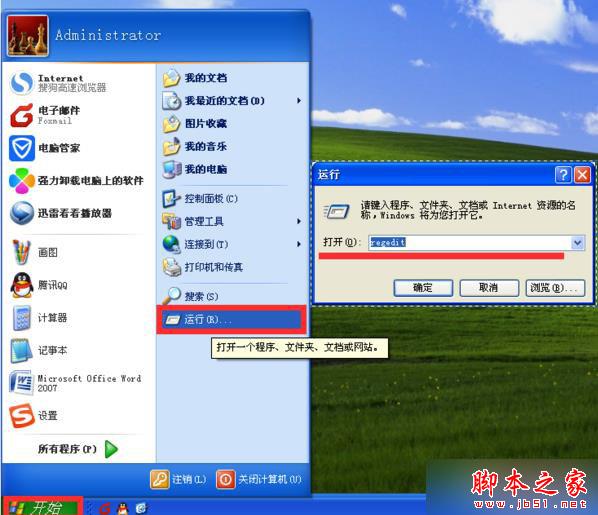Expand 所有程序 green arrow
This screenshot has height=515, width=598.
click(111, 449)
